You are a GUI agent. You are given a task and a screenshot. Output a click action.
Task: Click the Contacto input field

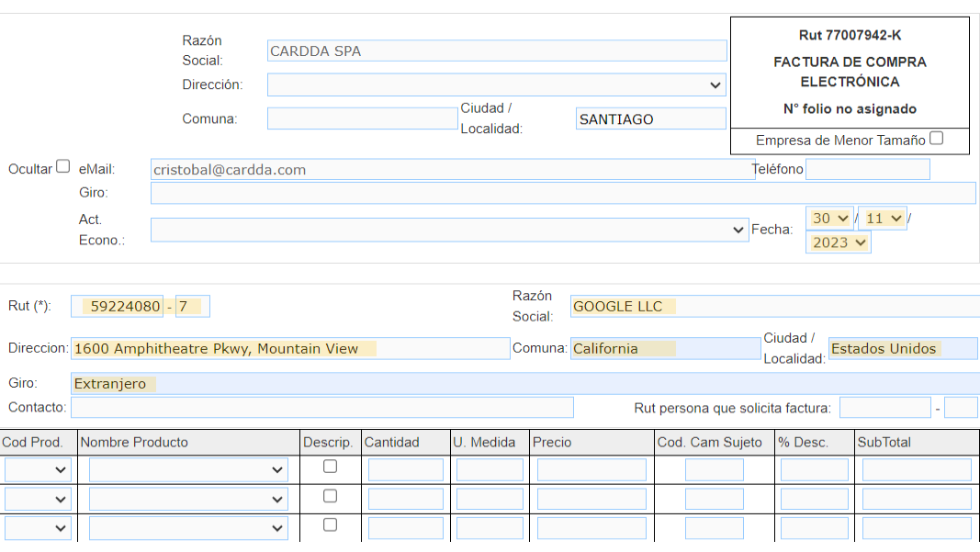(x=321, y=407)
